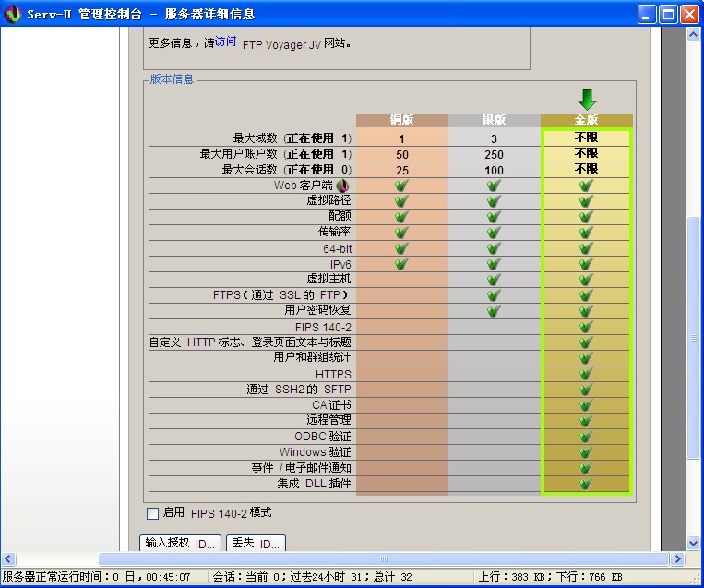Click the 丢失 ID... button
Screen dimensions: 704x588
coord(256,543)
